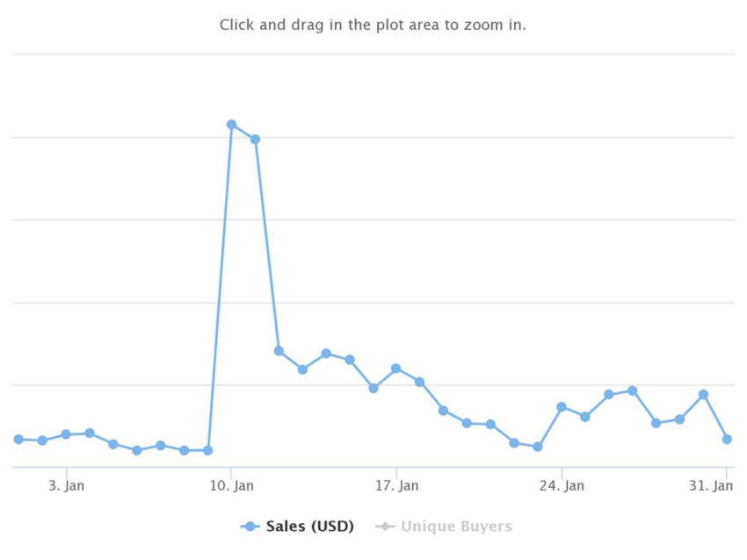
Task: Click the data point at 17. Jan
Action: point(395,368)
